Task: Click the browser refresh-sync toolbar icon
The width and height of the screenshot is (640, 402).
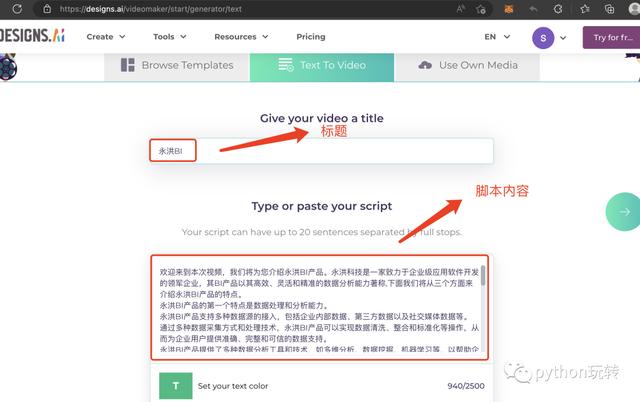Action: (x=558, y=9)
